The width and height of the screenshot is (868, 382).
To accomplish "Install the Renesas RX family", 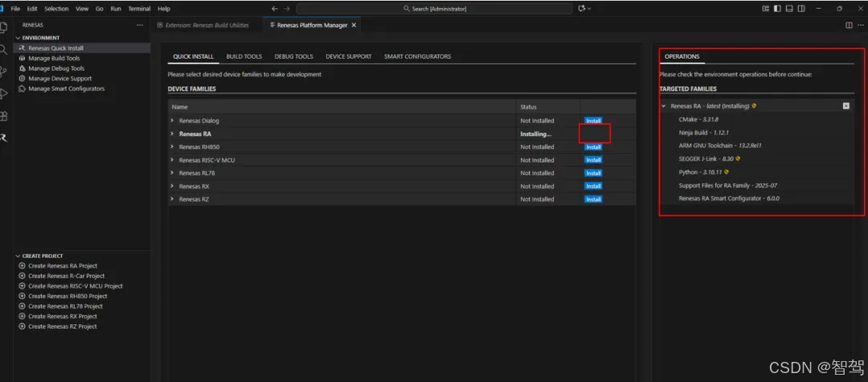I will (x=593, y=186).
